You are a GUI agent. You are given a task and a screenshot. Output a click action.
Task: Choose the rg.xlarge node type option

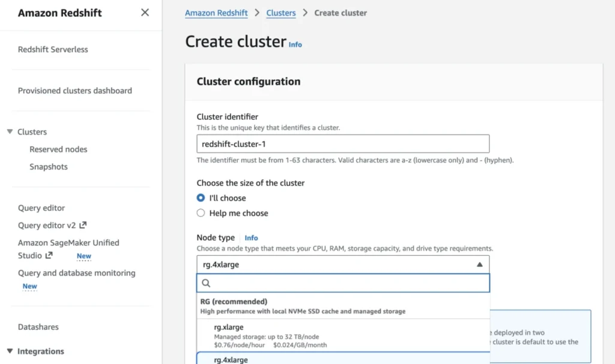343,335
